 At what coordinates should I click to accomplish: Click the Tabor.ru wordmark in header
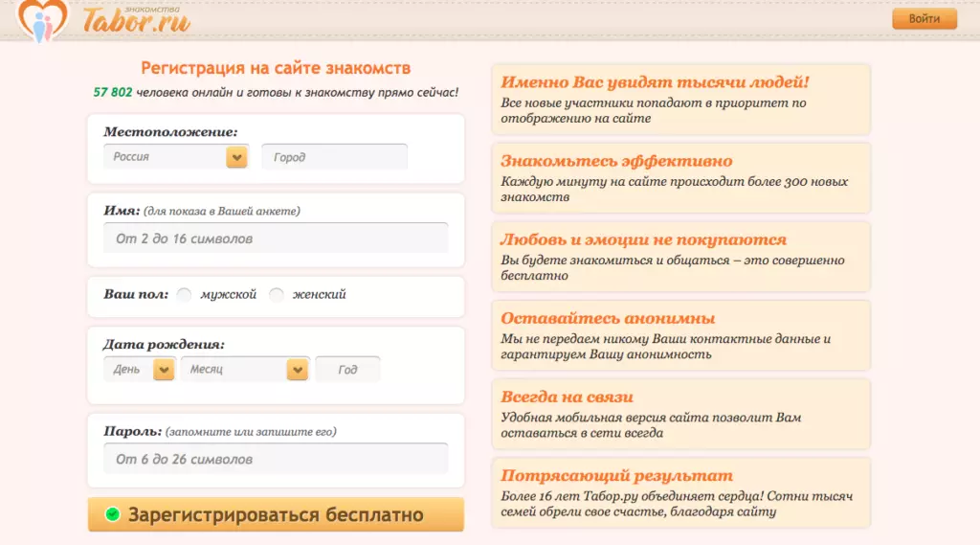tap(136, 20)
